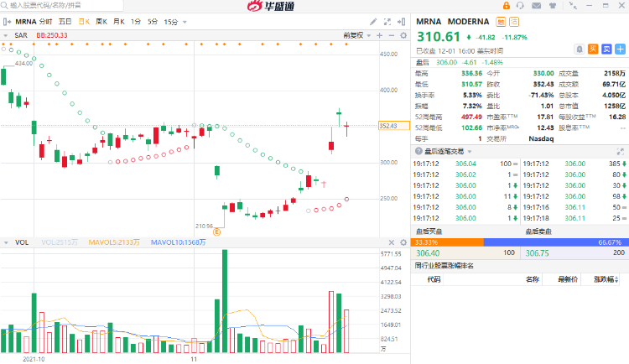
Task: Switch to 1分 one-minute chart
Action: (x=136, y=22)
